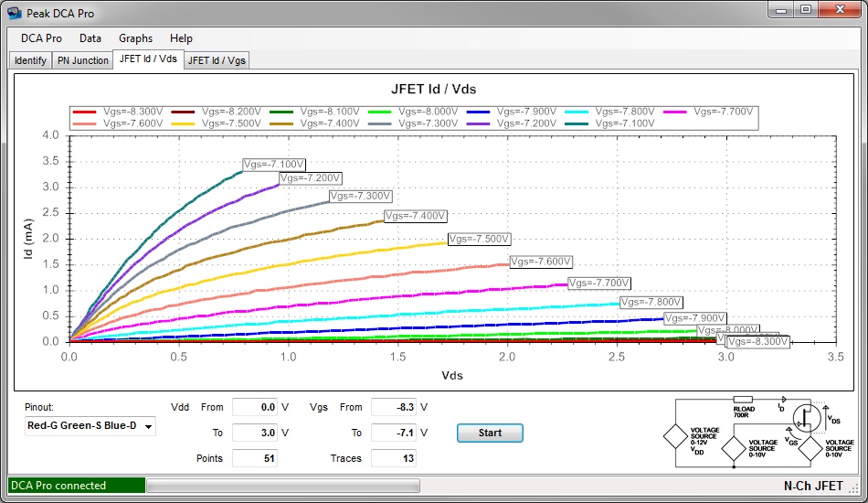Click the Traces input field
Viewport: 868px width, 503px height.
(x=394, y=458)
